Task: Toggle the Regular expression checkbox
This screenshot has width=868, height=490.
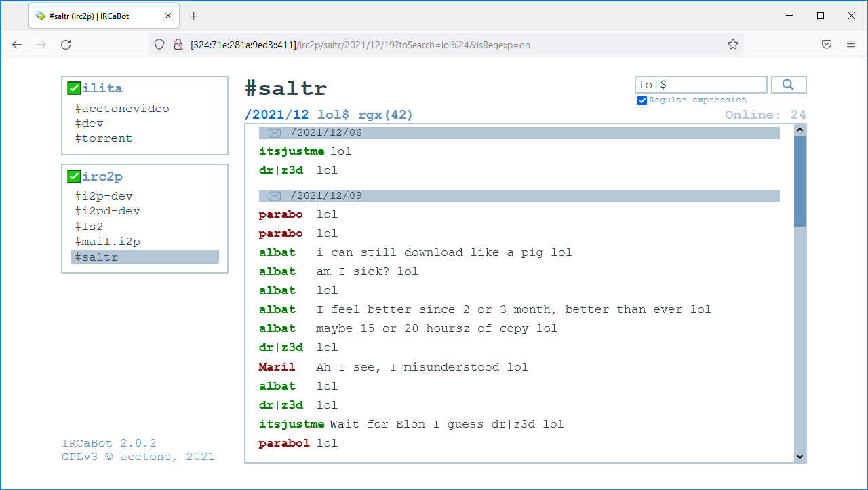Action: [642, 100]
